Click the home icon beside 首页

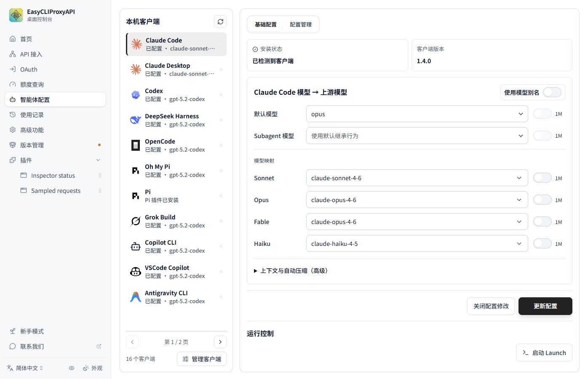(x=13, y=39)
